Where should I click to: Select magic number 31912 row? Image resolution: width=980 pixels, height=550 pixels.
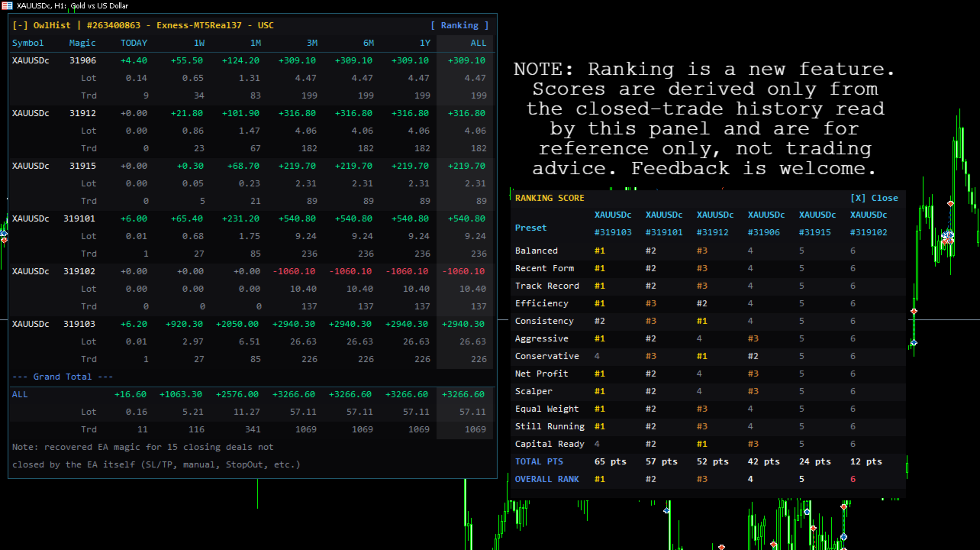250,113
